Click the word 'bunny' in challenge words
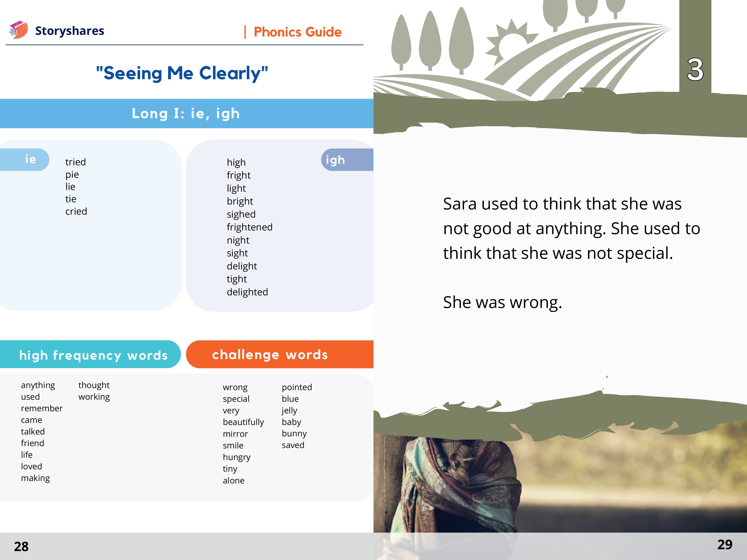 click(294, 434)
